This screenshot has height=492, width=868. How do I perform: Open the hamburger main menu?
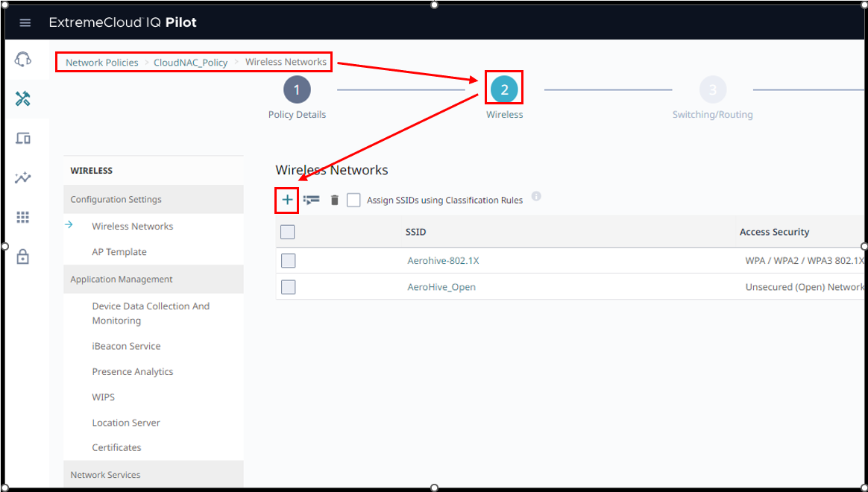tap(25, 22)
